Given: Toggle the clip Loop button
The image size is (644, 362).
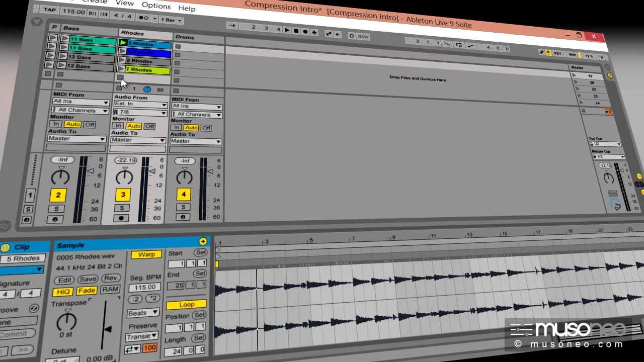Looking at the screenshot, I should [186, 305].
